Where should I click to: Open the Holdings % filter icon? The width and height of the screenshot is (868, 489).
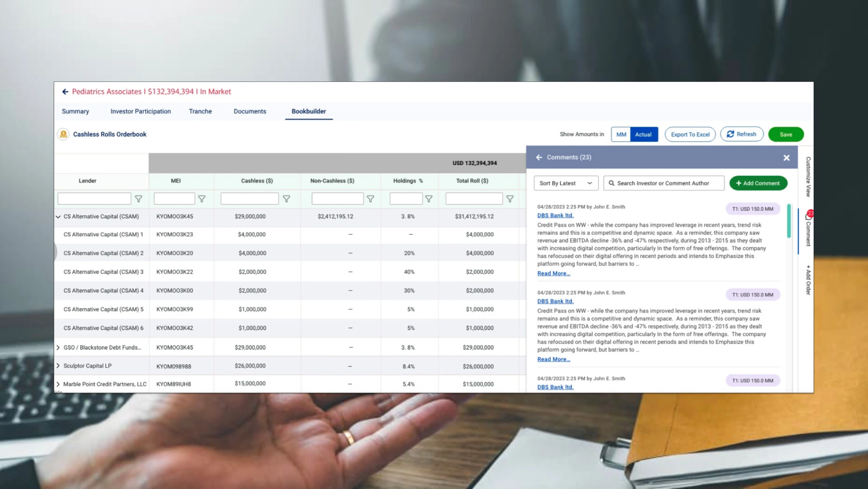(x=429, y=199)
